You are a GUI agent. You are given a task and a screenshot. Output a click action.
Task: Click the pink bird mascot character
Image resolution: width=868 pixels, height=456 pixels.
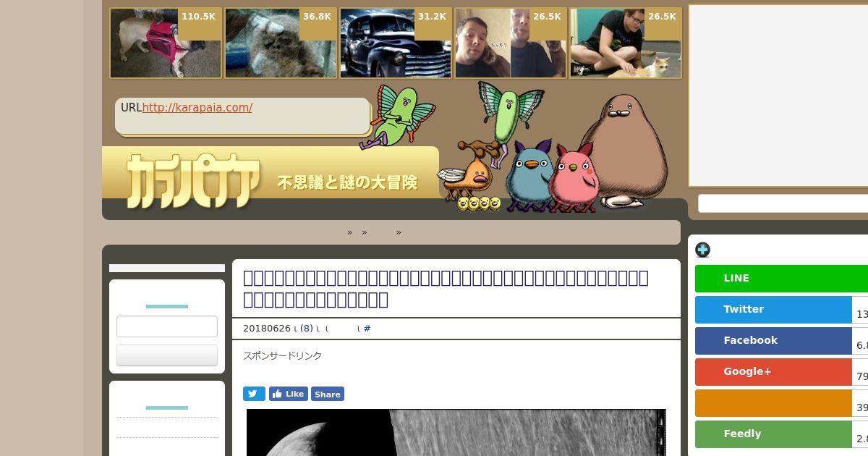pyautogui.click(x=574, y=178)
